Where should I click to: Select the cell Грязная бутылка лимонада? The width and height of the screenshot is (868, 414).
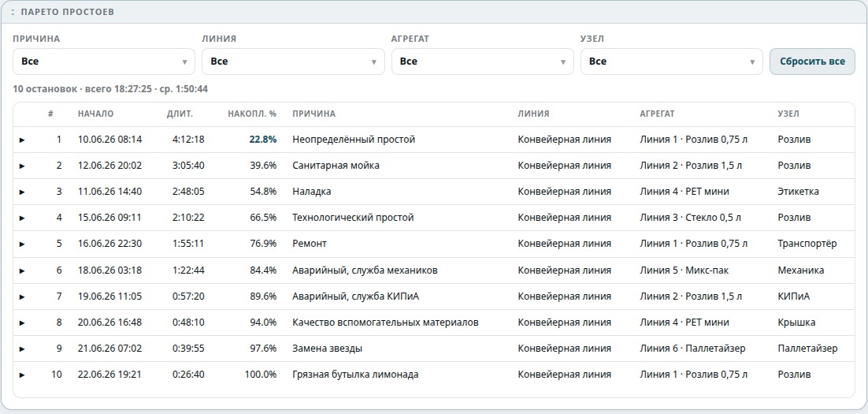355,375
